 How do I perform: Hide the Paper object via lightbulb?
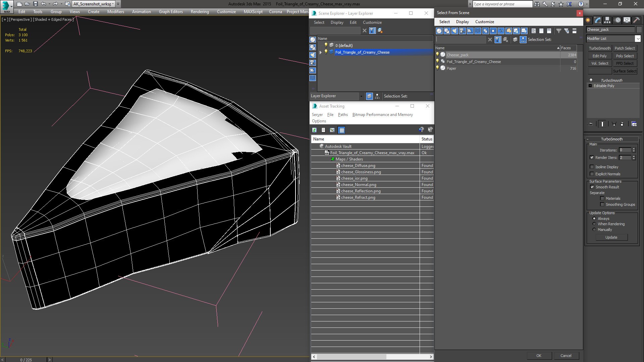tap(437, 68)
